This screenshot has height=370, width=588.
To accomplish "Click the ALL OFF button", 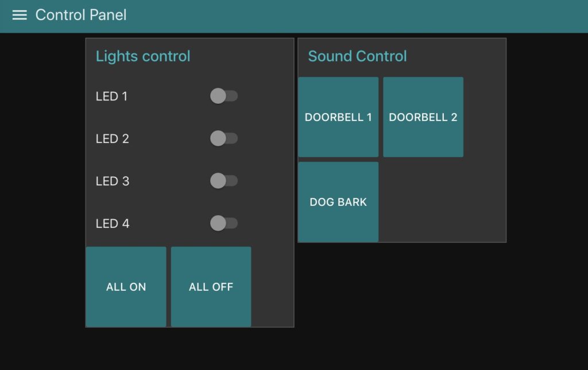I will click(211, 286).
